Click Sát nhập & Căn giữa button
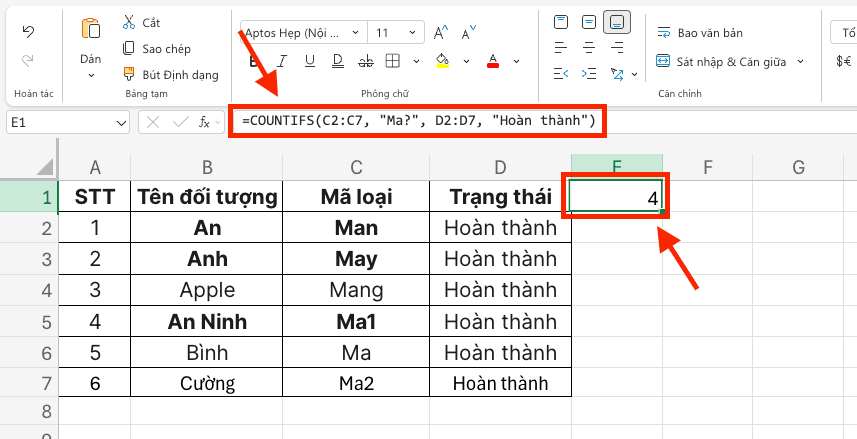The image size is (857, 439). coord(721,61)
